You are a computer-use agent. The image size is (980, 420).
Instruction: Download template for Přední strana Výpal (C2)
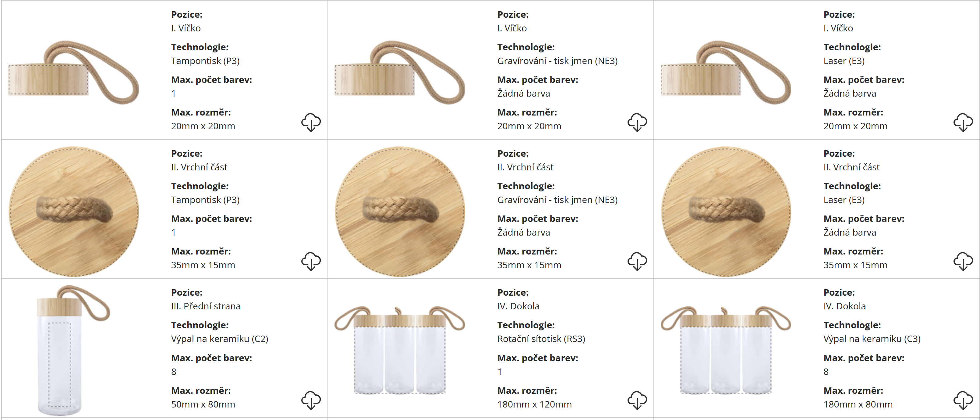click(x=311, y=400)
